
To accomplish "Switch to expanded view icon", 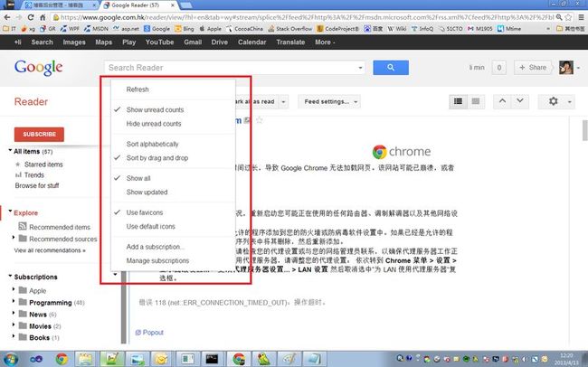I will (x=476, y=101).
